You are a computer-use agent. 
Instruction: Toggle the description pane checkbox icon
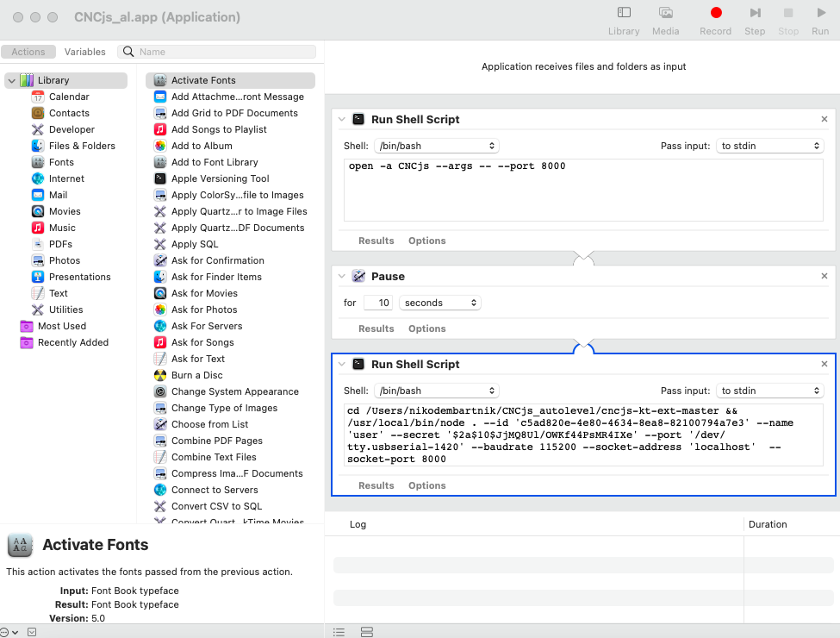click(32, 632)
